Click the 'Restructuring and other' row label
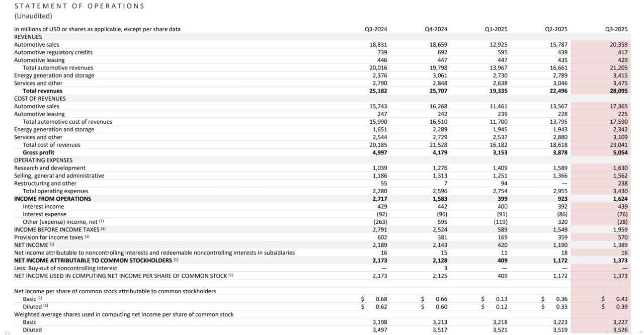Screen dimensions: 644x335 pyautogui.click(x=45, y=184)
